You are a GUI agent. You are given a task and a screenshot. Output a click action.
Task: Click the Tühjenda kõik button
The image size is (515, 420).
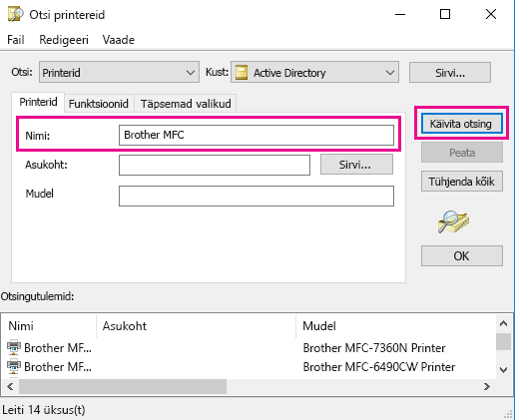(462, 182)
